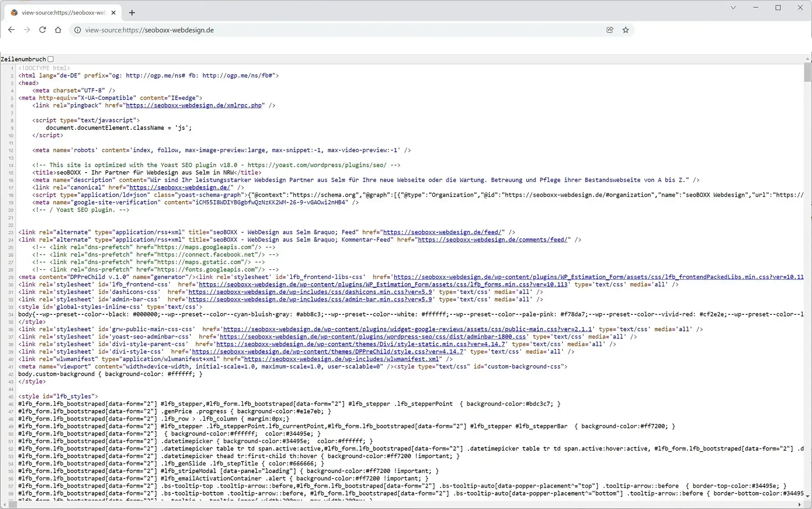
Task: Click the connect.facebook.net dns-prefetch comment
Action: 156,255
